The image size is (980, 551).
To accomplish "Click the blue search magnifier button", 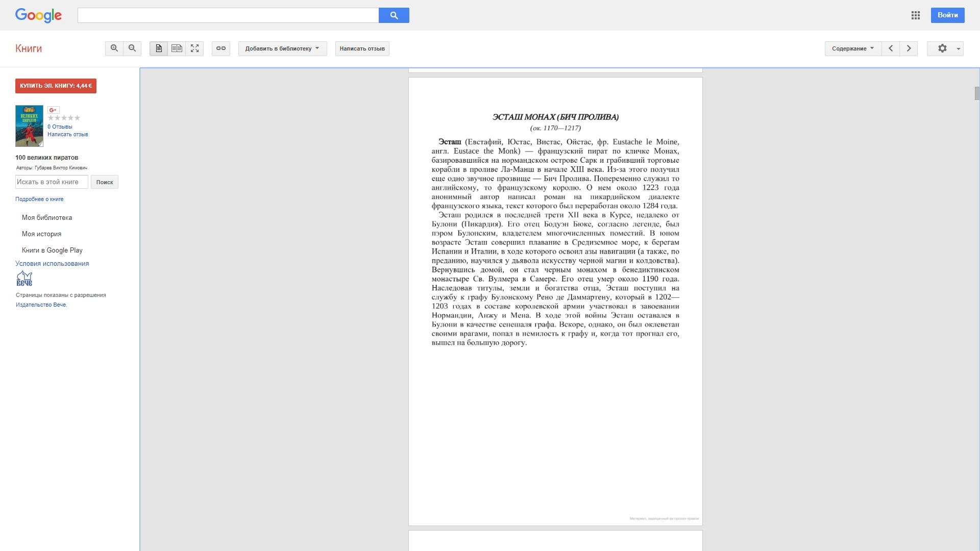I will [x=394, y=15].
